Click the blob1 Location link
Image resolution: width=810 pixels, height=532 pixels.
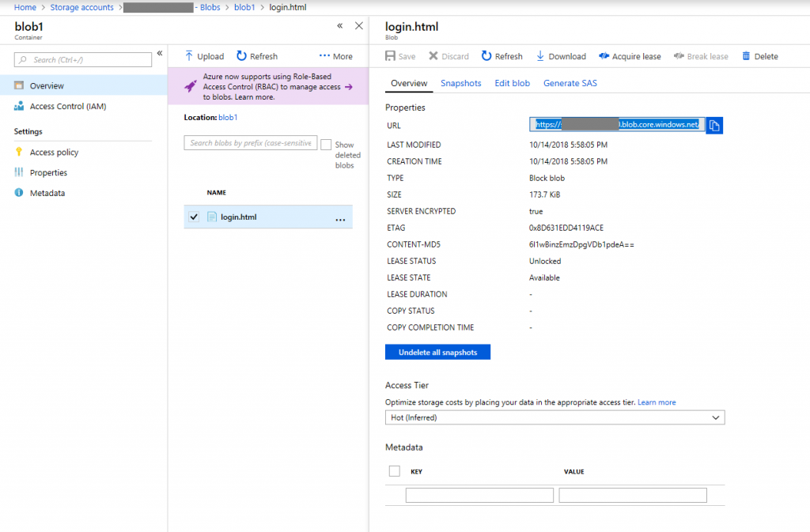[228, 117]
